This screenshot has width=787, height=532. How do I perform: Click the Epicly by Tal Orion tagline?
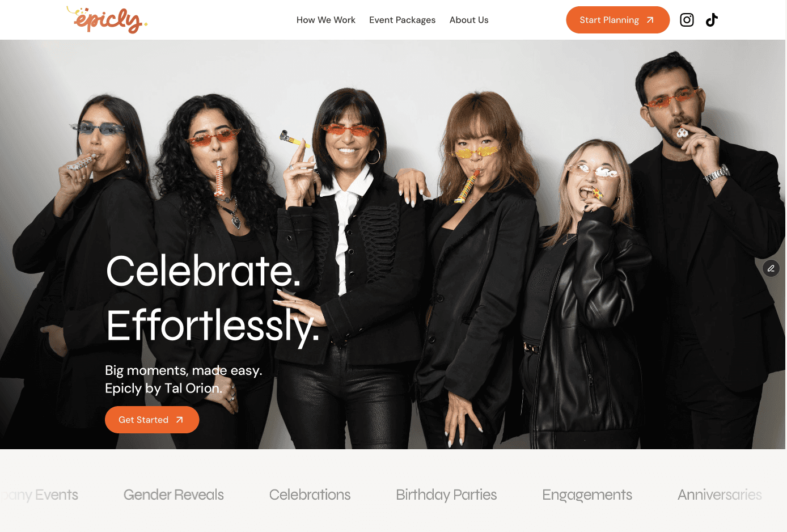(x=163, y=389)
